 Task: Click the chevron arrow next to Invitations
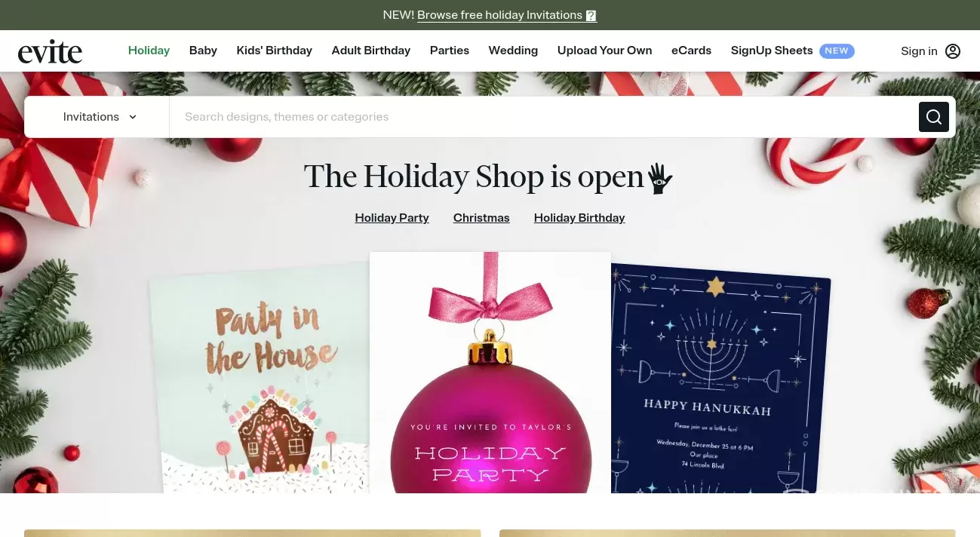tap(133, 117)
